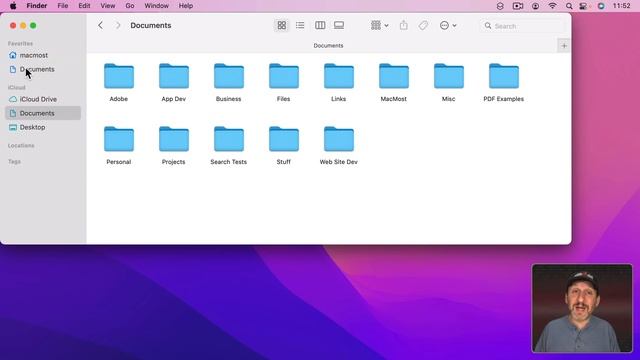Switch Finder to column view
The width and height of the screenshot is (640, 360).
click(x=320, y=25)
